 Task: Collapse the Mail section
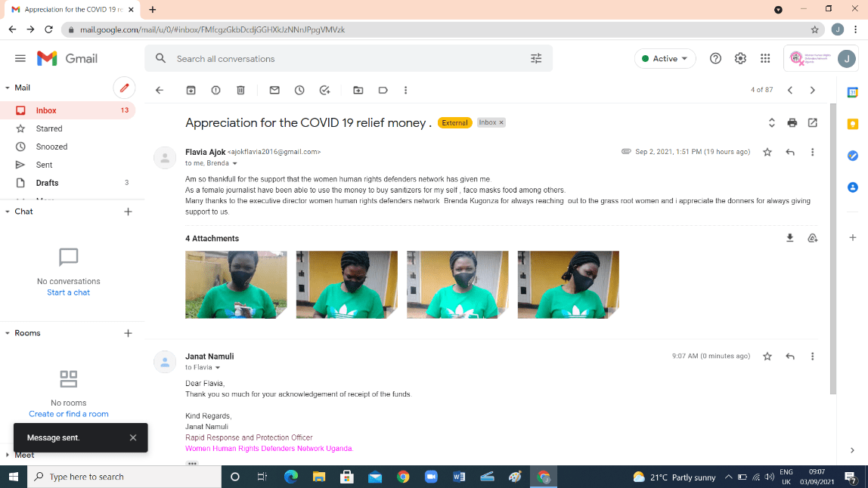[8, 88]
